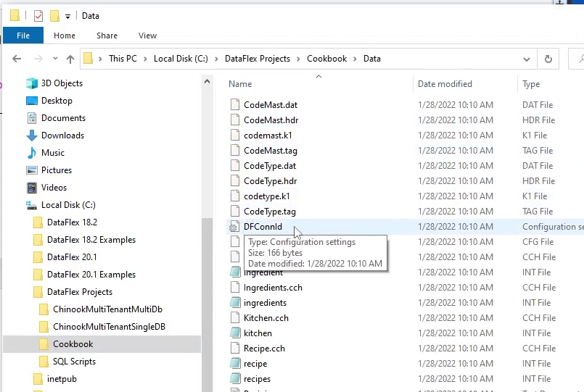Expand chevron after This PC in address bar
The height and width of the screenshot is (392, 584).
[145, 59]
